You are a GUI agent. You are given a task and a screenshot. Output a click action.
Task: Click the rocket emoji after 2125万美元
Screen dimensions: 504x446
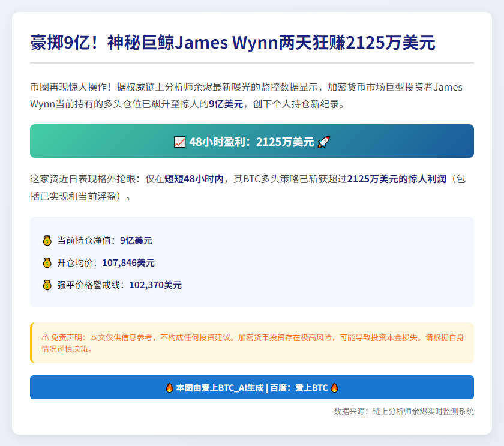pyautogui.click(x=324, y=141)
